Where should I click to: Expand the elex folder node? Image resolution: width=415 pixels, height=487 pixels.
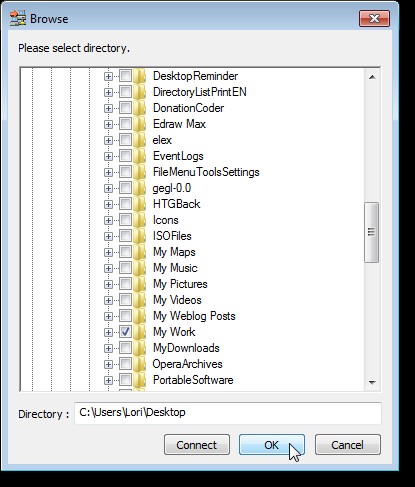[x=108, y=140]
